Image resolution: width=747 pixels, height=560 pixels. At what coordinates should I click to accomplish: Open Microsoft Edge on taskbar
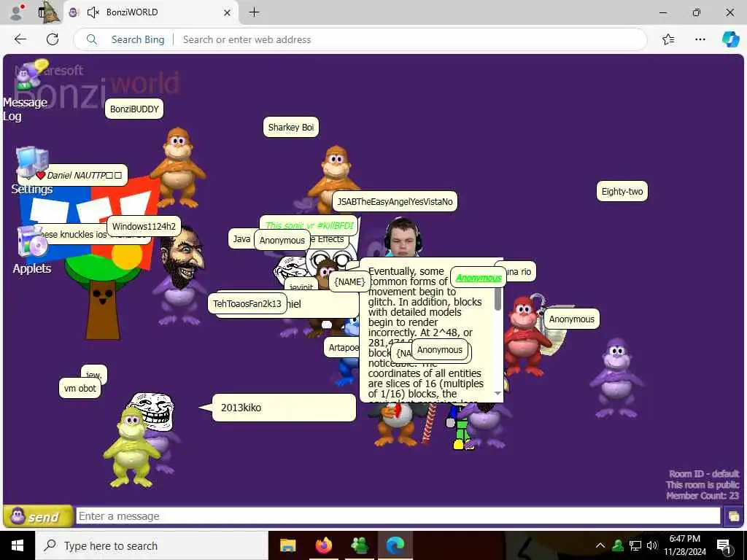click(x=395, y=545)
